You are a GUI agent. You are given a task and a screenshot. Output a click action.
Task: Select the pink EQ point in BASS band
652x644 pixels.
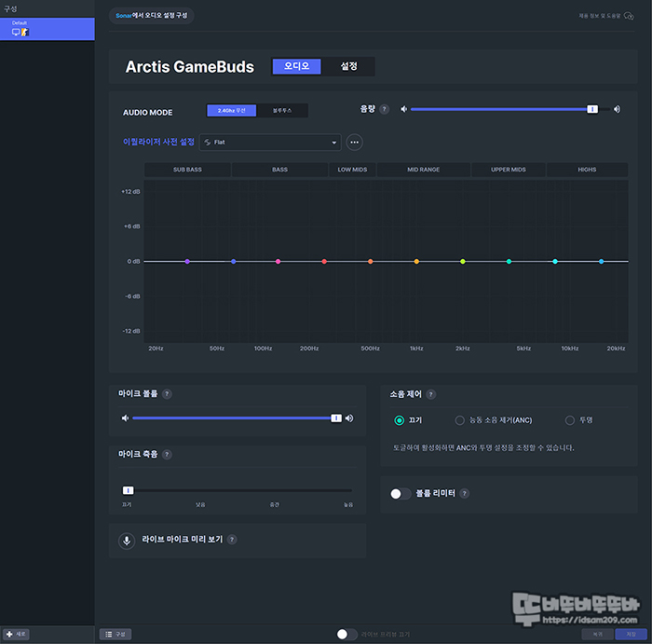278,262
